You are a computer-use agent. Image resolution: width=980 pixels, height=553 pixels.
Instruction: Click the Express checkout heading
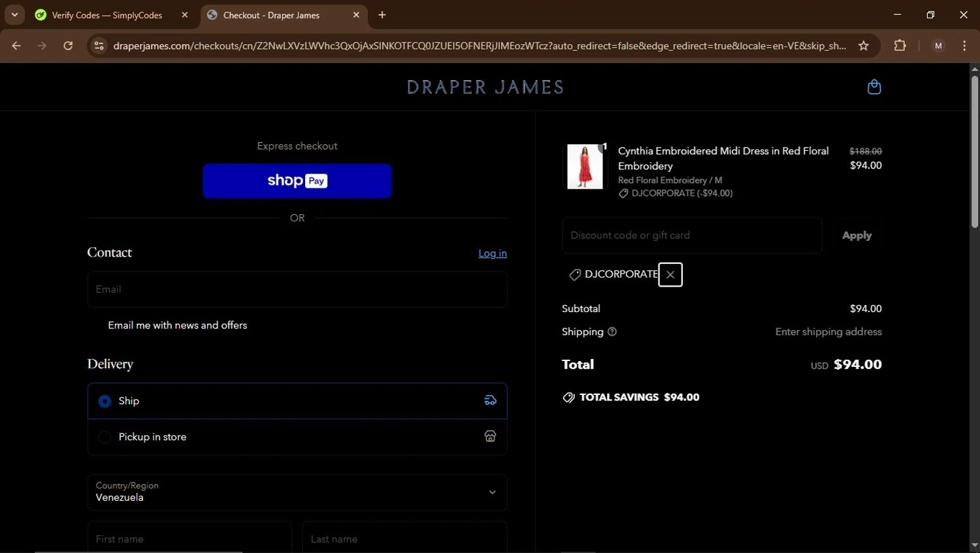tap(297, 146)
